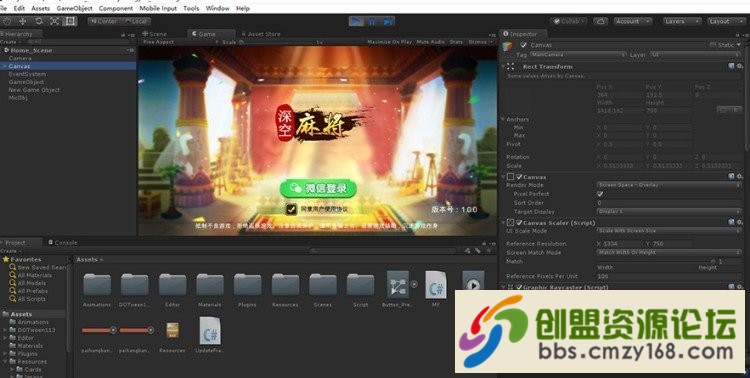750x378 pixels.
Task: Toggle Canvas Scaler script enabled checkbox
Action: (519, 222)
